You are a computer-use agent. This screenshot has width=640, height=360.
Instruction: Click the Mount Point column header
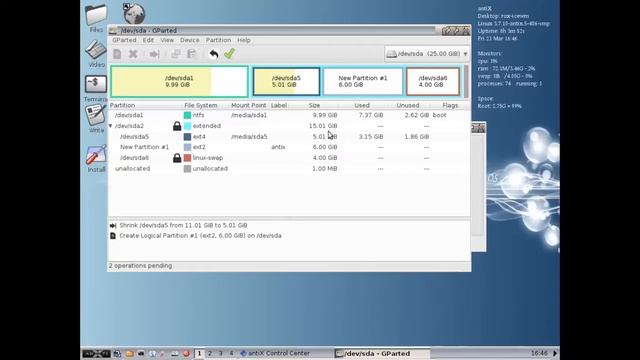tap(249, 105)
